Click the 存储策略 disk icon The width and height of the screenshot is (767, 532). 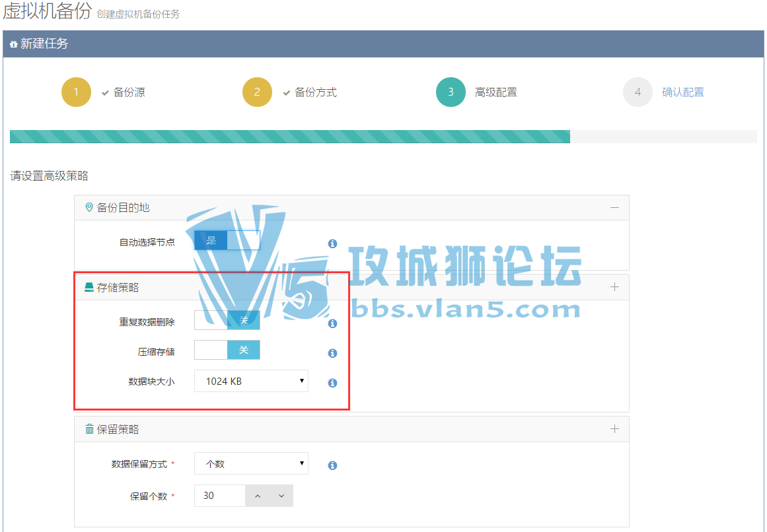point(89,287)
